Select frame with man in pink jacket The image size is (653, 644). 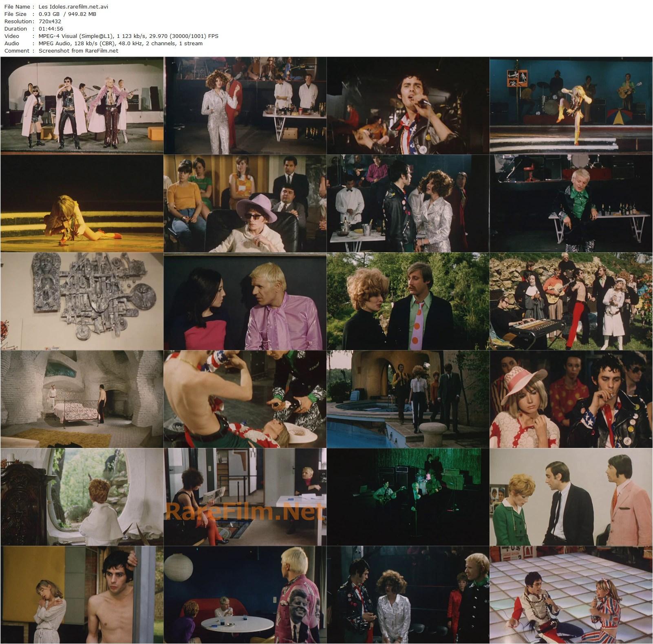tap(571, 497)
